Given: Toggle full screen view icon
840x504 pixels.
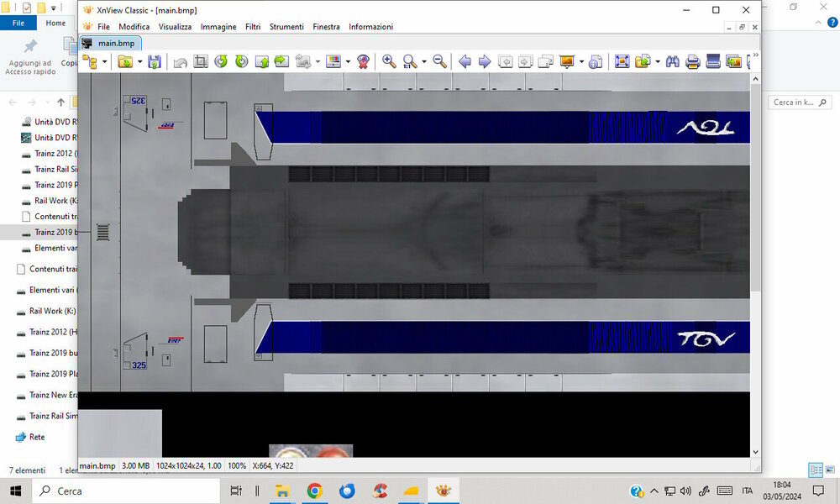Looking at the screenshot, I should [x=622, y=61].
